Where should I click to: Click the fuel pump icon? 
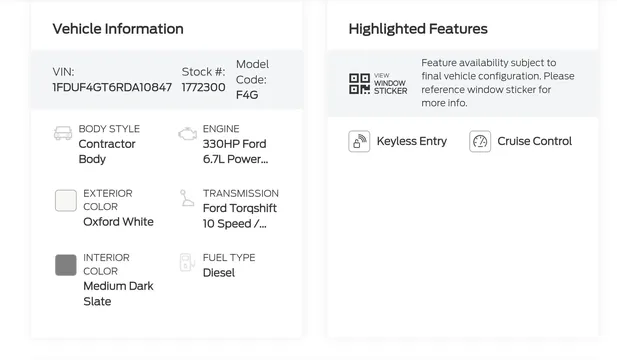pyautogui.click(x=187, y=262)
